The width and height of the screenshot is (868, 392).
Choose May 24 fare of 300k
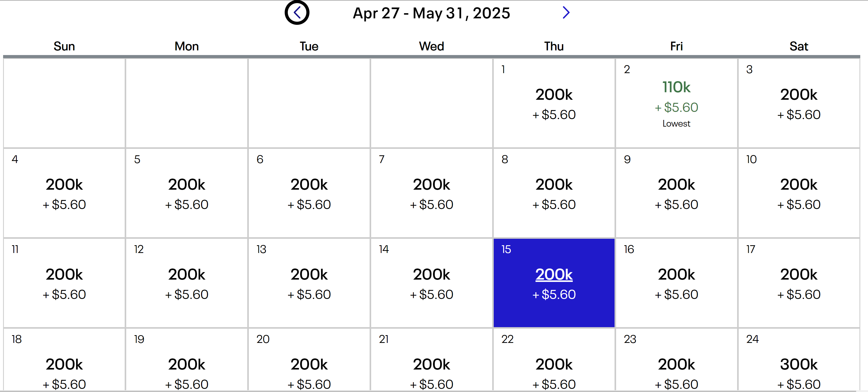799,360
